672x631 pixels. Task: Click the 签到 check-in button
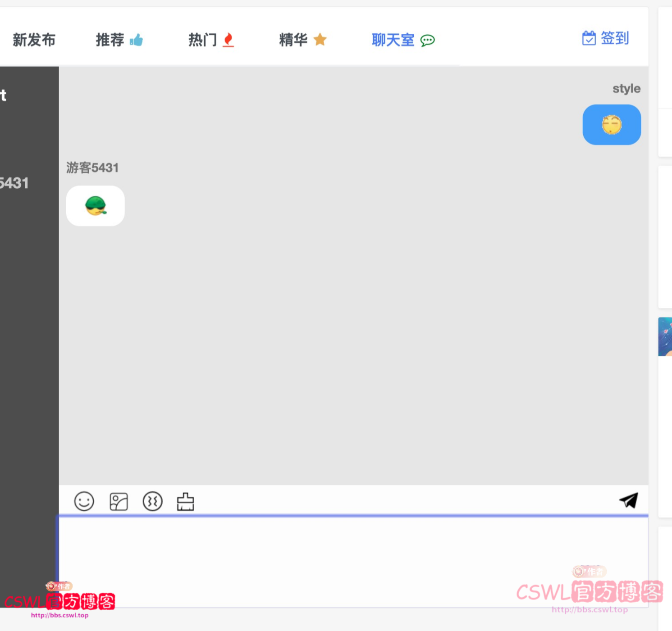[615, 39]
